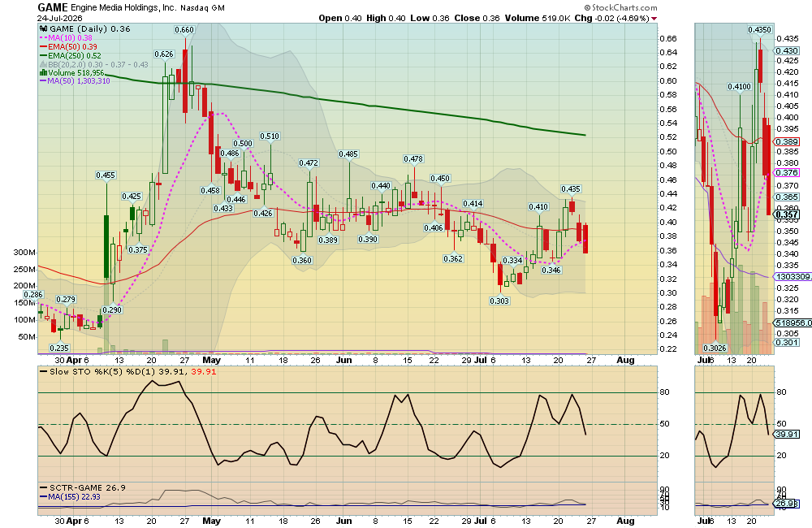This screenshot has width=812, height=528.
Task: Click the Nasdaq GM exchange label
Action: [x=202, y=8]
